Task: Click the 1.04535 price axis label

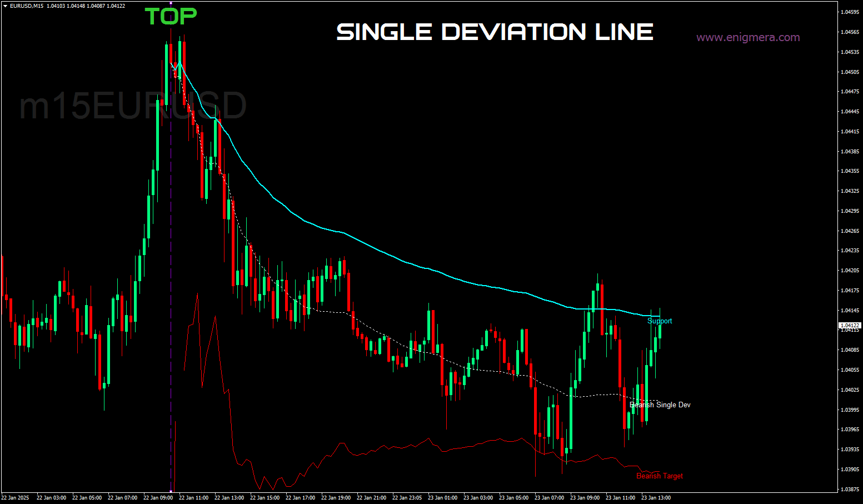Action: (850, 52)
